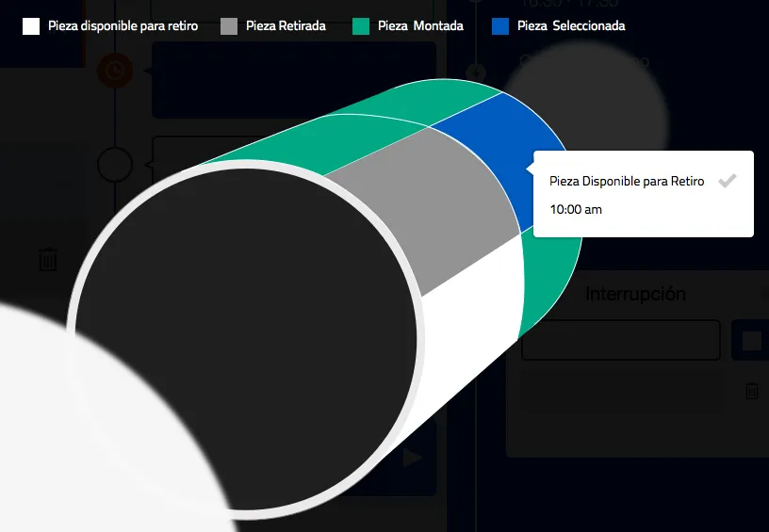Click the 'Interrupción' heading
Image resolution: width=769 pixels, height=532 pixels.
pyautogui.click(x=635, y=294)
